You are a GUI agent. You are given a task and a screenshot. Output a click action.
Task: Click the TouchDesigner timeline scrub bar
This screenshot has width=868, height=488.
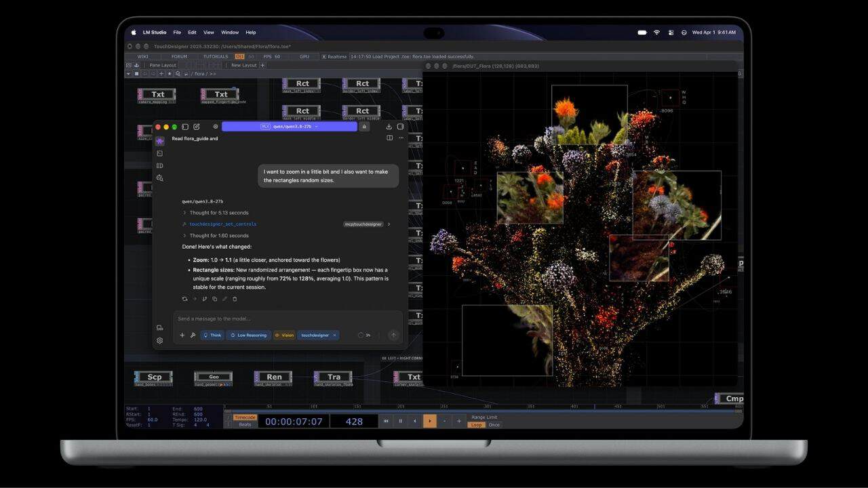point(483,409)
